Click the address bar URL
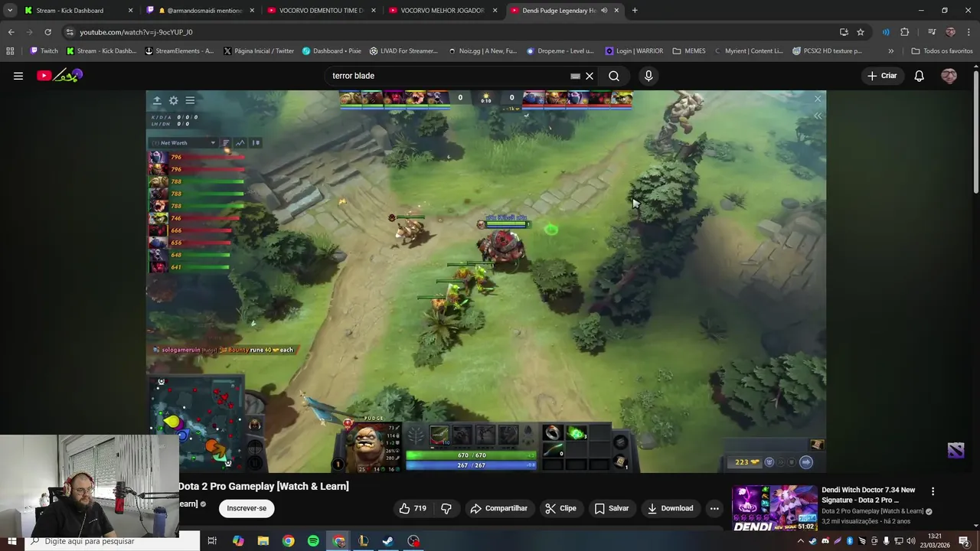Image resolution: width=980 pixels, height=551 pixels. pyautogui.click(x=136, y=32)
